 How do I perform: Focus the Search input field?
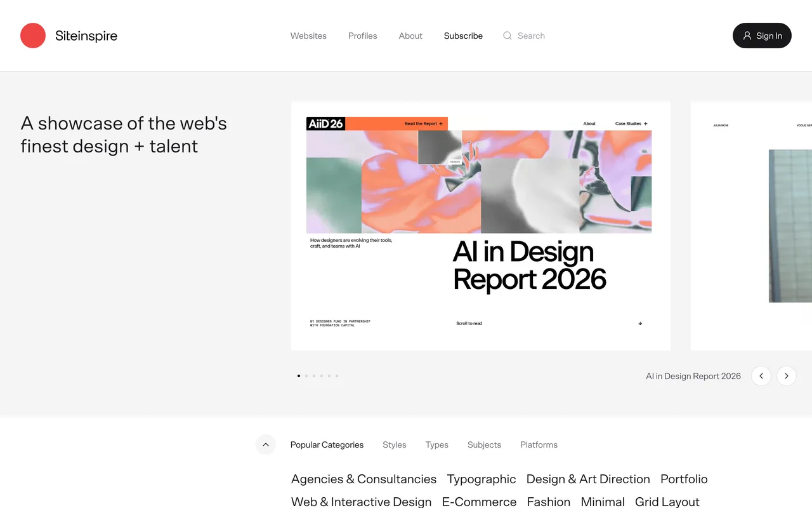(x=531, y=36)
